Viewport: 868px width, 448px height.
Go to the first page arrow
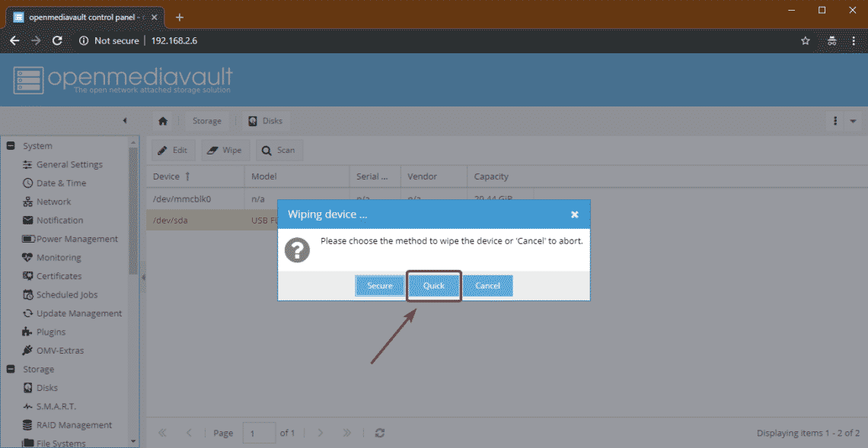point(163,433)
